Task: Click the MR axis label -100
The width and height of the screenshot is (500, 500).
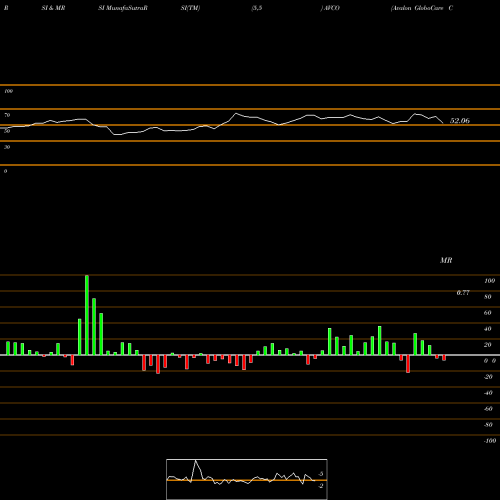Action: click(x=490, y=441)
